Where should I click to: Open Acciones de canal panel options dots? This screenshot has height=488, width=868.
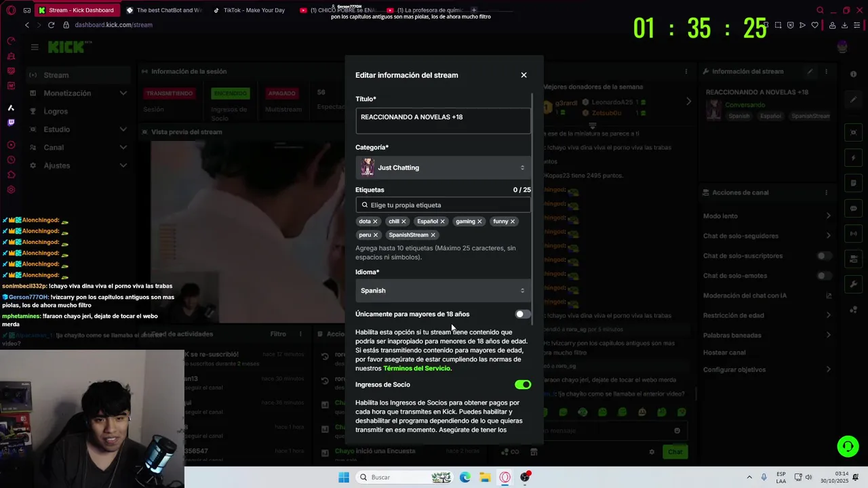point(826,192)
